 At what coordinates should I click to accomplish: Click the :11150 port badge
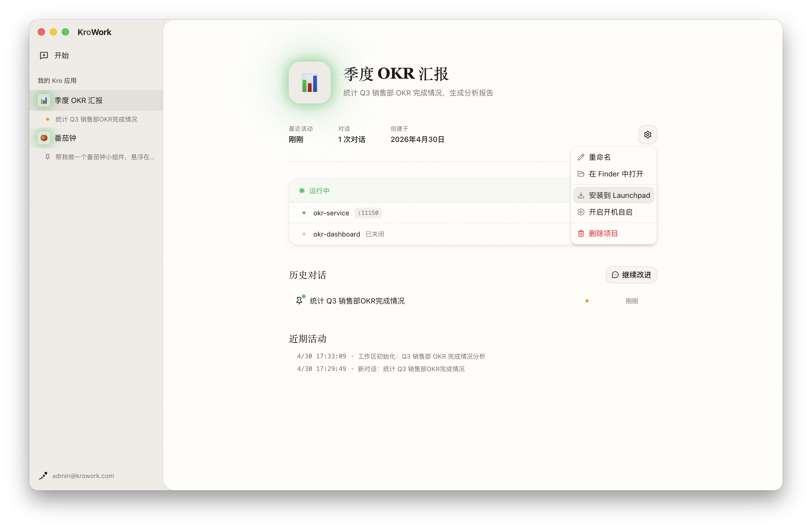pos(368,213)
